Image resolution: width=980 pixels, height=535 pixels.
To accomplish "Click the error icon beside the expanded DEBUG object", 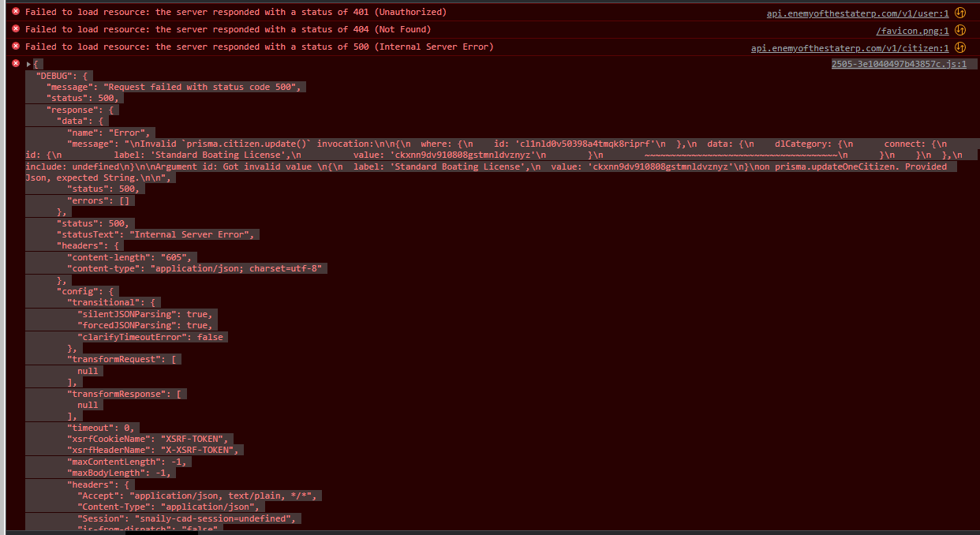I will [x=15, y=63].
